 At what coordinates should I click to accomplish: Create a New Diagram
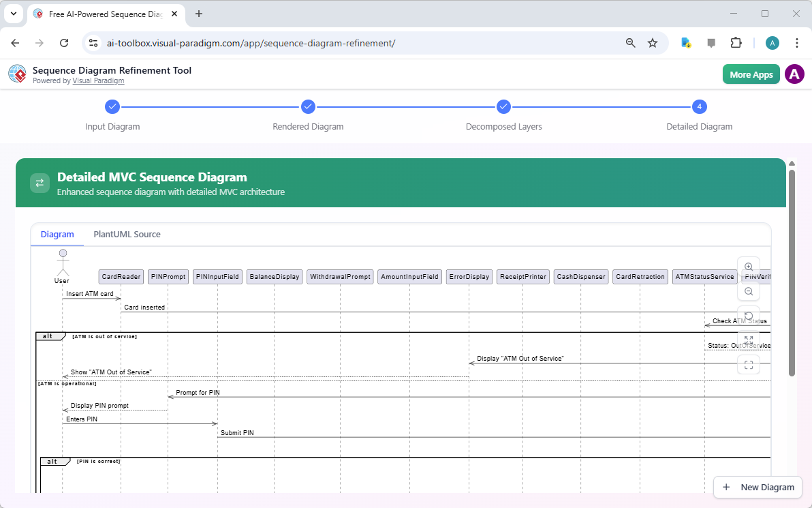coord(758,487)
